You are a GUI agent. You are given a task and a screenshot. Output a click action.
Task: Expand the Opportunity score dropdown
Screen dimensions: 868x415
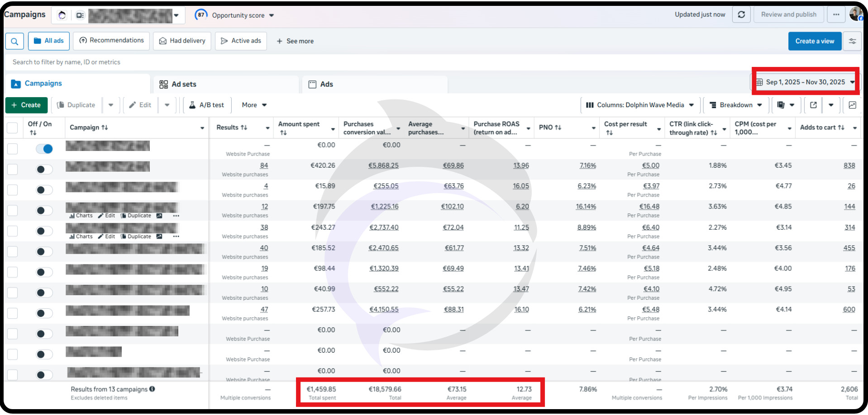pyautogui.click(x=272, y=15)
